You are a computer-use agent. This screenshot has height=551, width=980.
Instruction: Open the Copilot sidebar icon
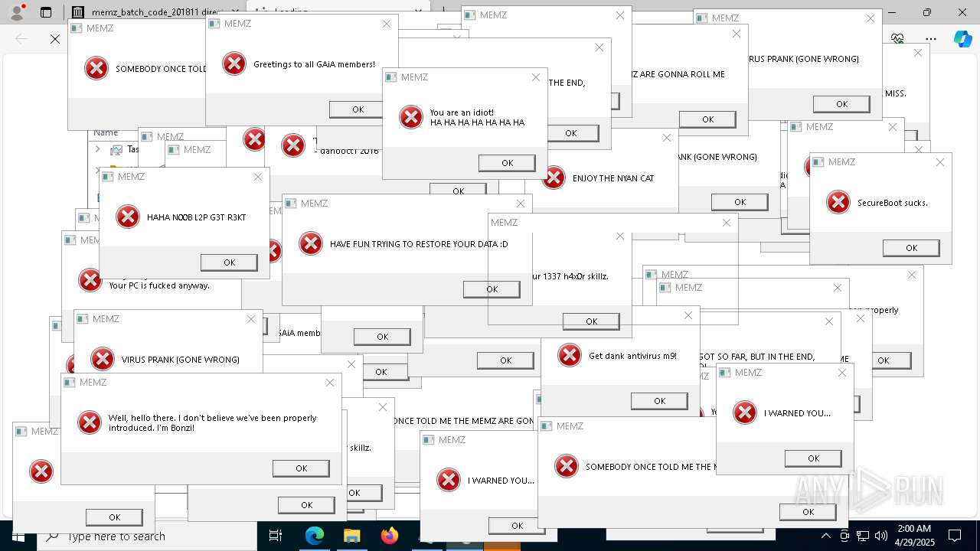[x=962, y=39]
